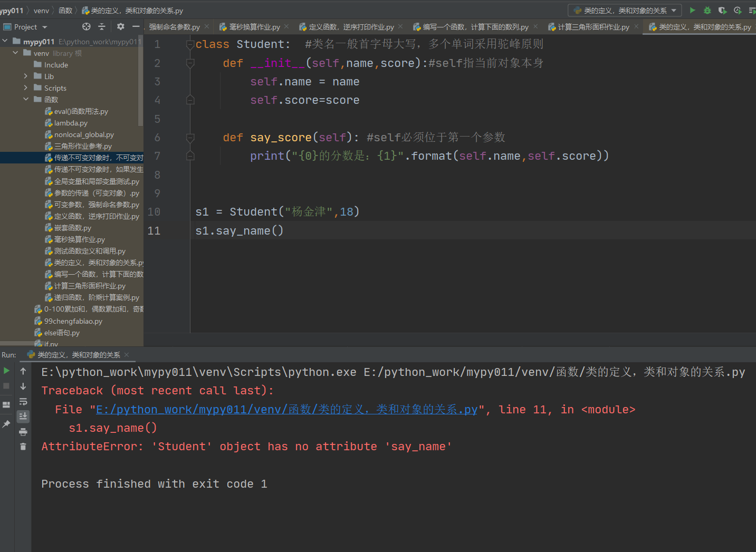
Task: Clear console output with trash icon
Action: click(23, 447)
